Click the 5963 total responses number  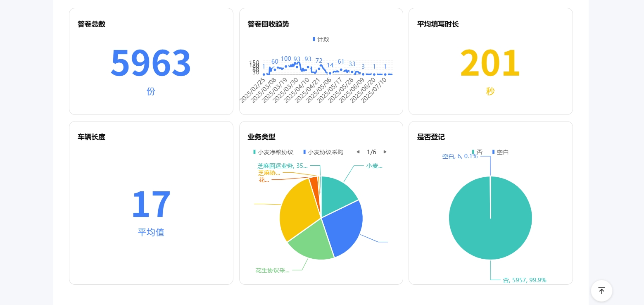tap(151, 63)
